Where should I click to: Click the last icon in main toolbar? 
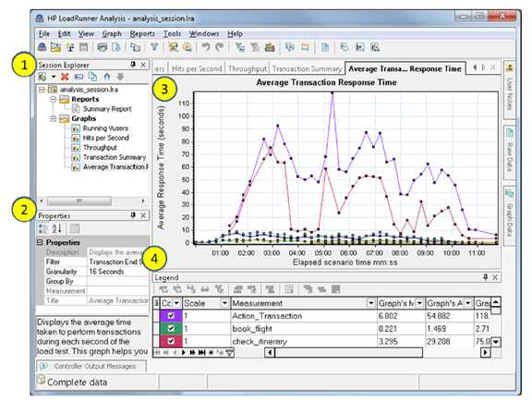pyautogui.click(x=375, y=47)
